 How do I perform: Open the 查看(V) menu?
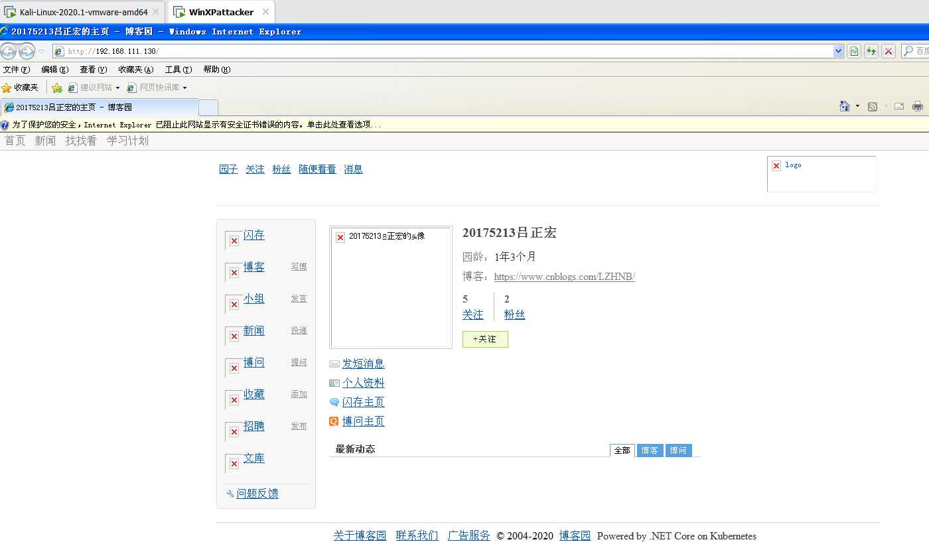[x=94, y=70]
